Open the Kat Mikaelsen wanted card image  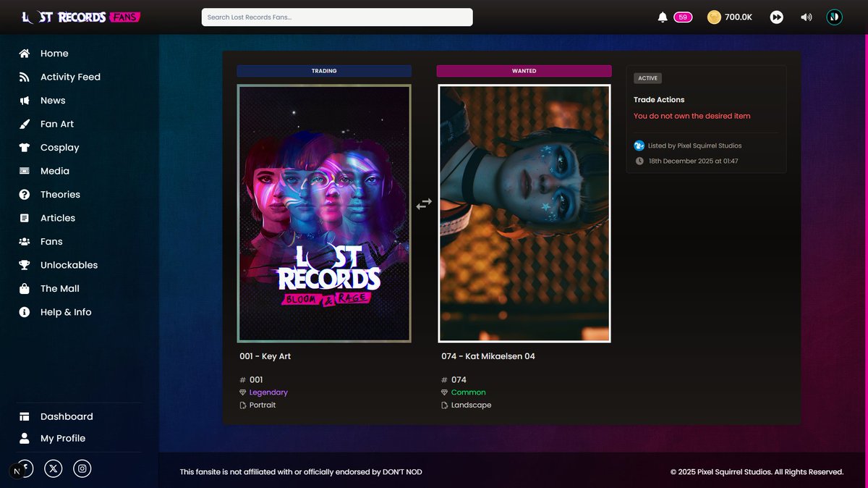click(524, 214)
